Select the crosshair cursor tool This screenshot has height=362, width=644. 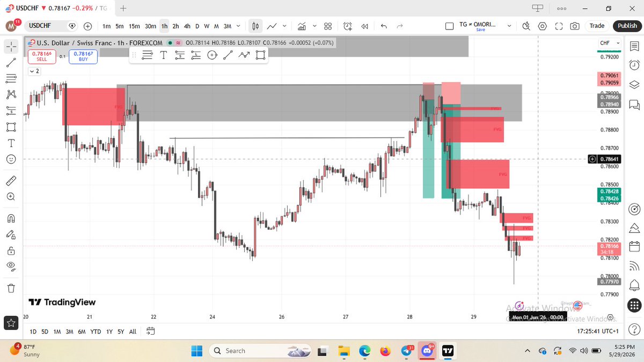(x=11, y=47)
